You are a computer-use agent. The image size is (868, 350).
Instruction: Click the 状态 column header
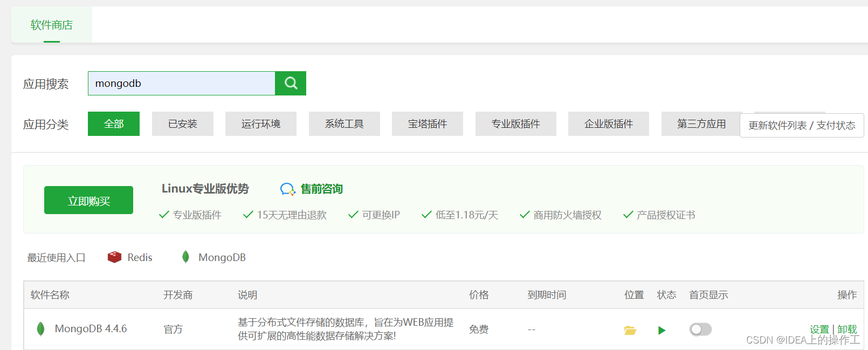[666, 295]
